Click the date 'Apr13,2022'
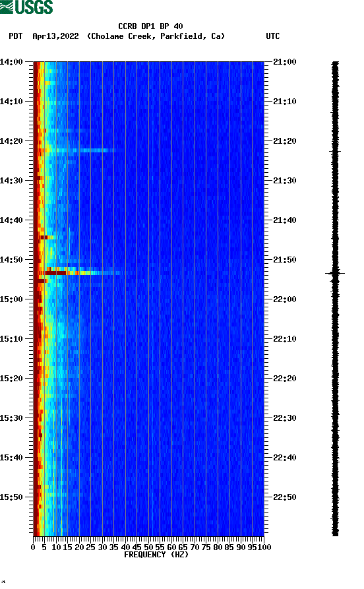 coord(55,36)
